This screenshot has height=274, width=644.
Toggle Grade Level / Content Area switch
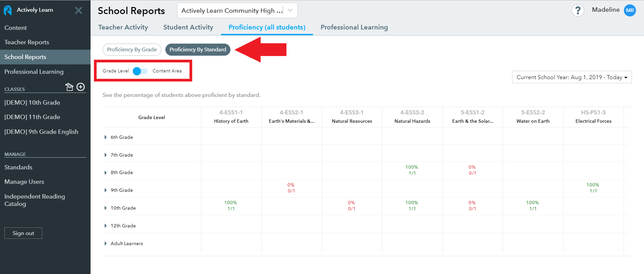[x=140, y=71]
